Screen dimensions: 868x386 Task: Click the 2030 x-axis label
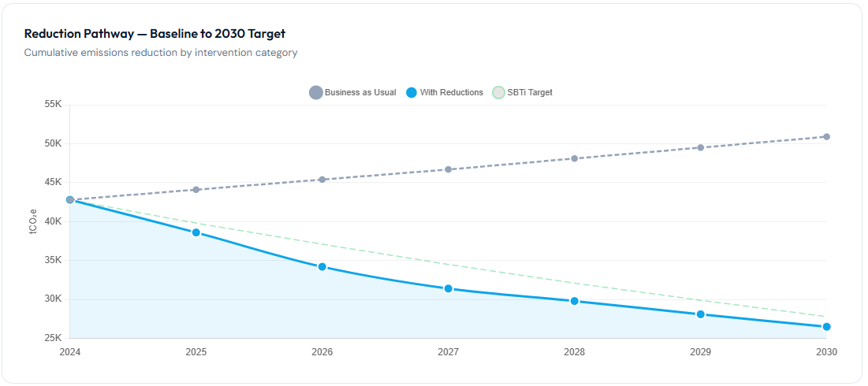point(826,352)
